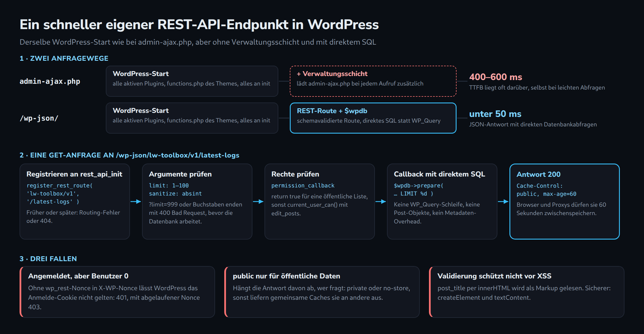This screenshot has width=644, height=334.
Task: Click the text 'TTFB liegt oft darüber, selbst bei leichten Abfragen'
Action: click(x=537, y=88)
